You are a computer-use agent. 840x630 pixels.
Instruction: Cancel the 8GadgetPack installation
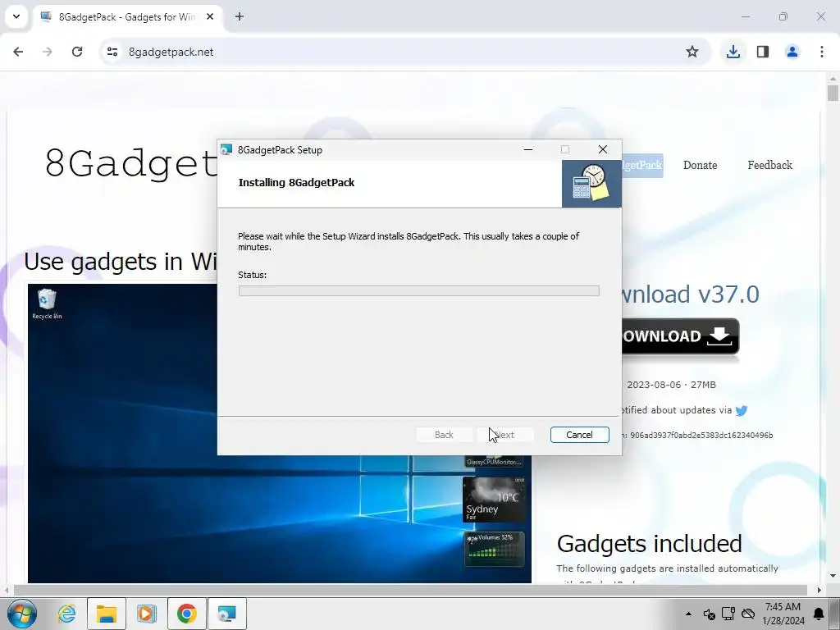click(x=580, y=435)
